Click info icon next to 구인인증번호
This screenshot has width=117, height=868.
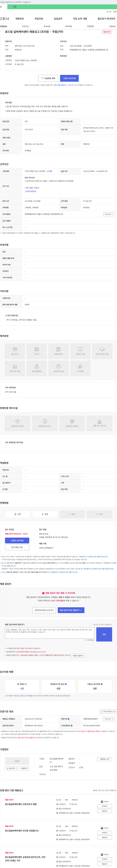pos(72,725)
